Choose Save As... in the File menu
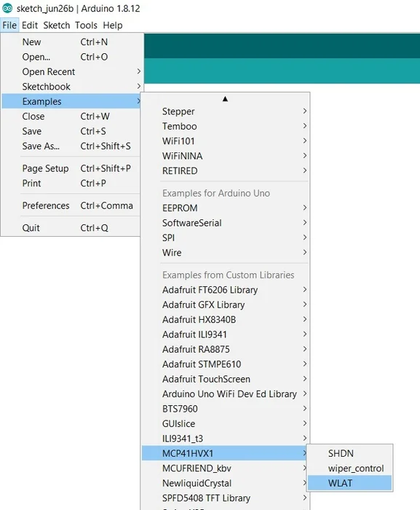 tap(72, 146)
